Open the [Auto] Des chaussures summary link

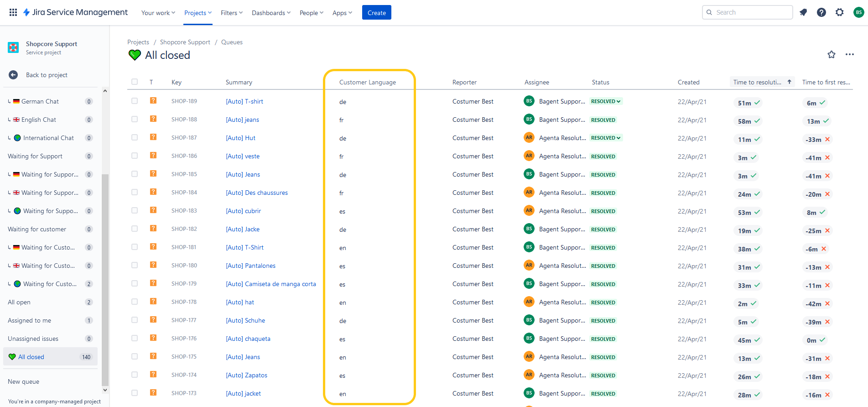[257, 193]
